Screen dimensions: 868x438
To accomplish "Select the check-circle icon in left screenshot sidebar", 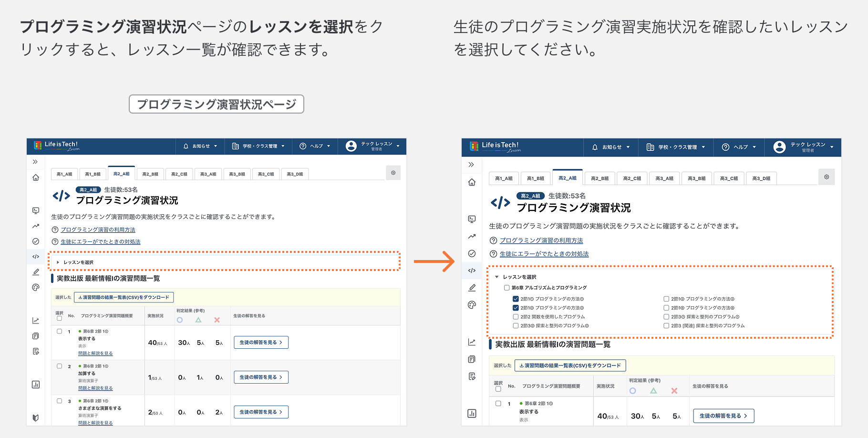I will (x=36, y=241).
